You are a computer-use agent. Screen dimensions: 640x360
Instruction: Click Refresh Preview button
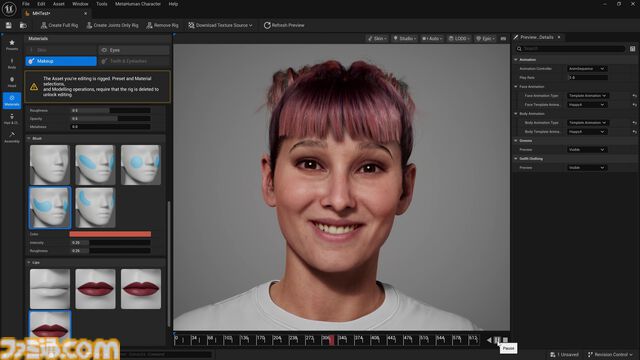pyautogui.click(x=284, y=25)
